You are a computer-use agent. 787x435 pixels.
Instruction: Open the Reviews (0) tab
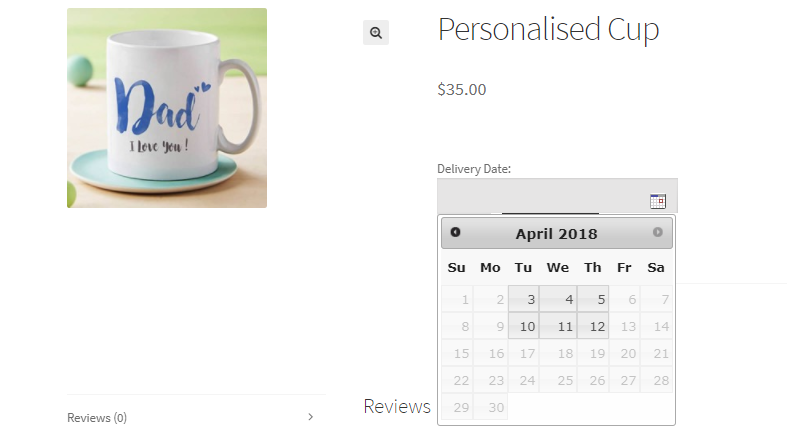97,418
